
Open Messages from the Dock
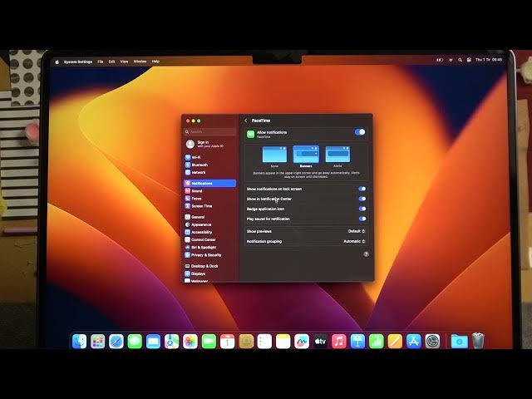pos(135,341)
